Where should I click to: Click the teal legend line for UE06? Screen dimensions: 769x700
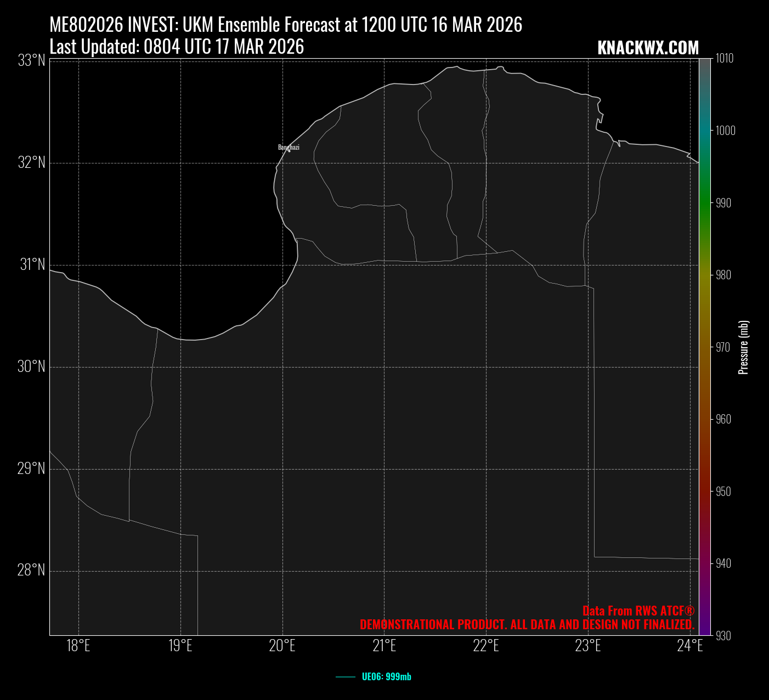click(346, 677)
